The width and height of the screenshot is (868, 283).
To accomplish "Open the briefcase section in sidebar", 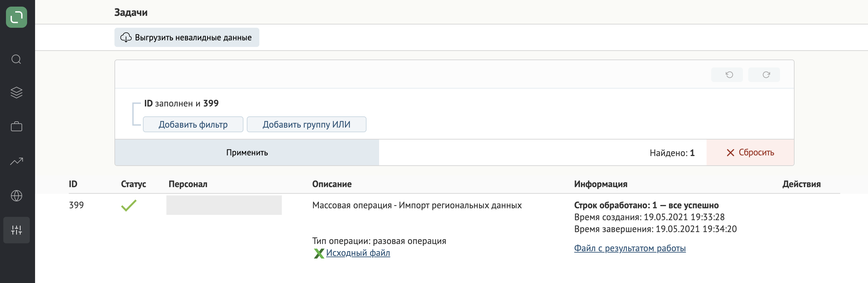I will pos(17,127).
